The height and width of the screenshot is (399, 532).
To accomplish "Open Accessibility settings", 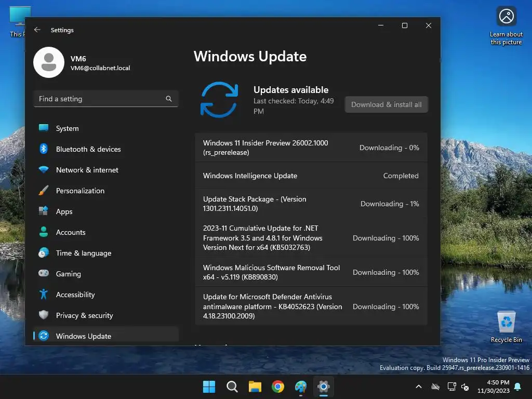I will coord(106,295).
